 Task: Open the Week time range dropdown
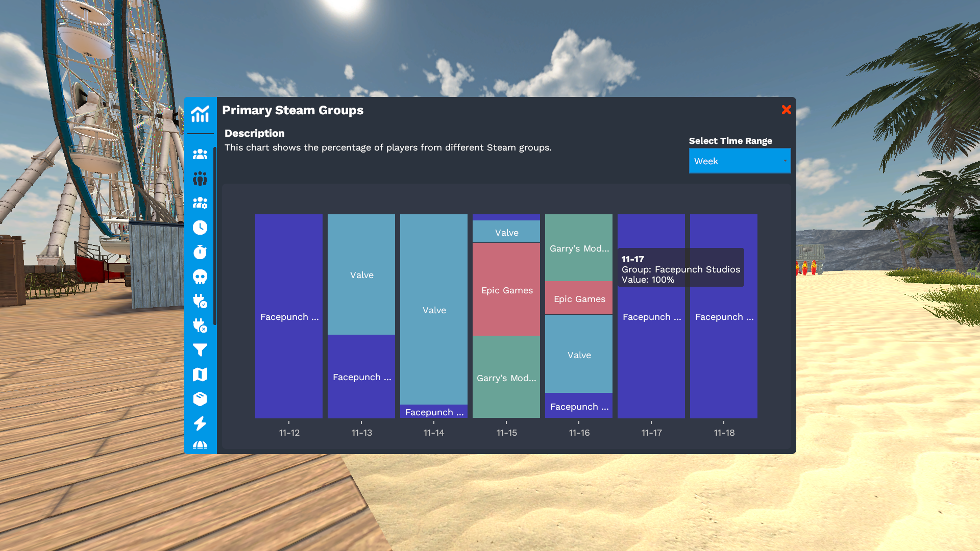coord(740,161)
